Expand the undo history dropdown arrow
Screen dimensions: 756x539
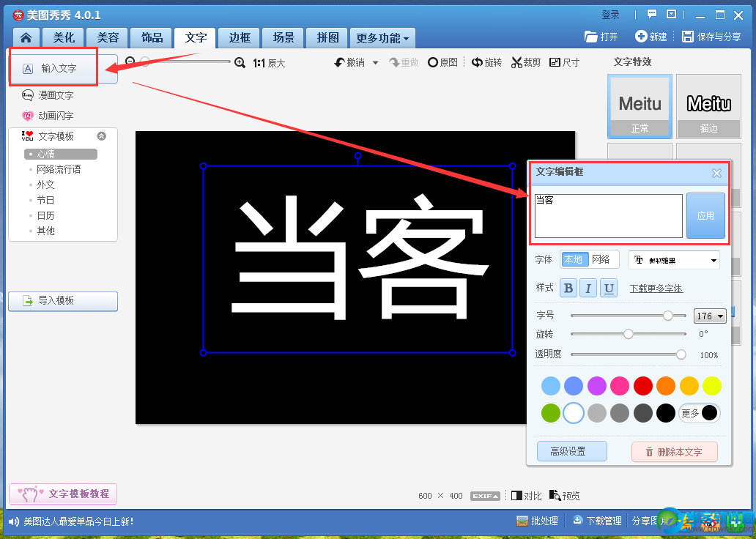tap(375, 63)
